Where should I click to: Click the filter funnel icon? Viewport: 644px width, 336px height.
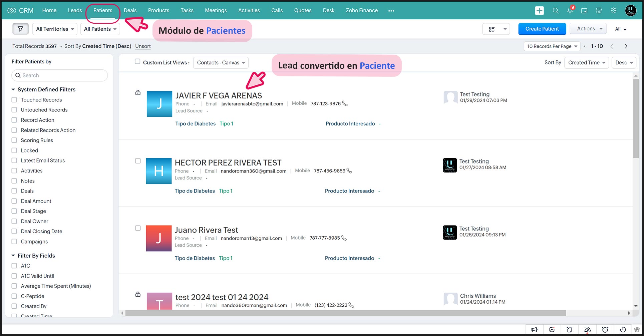(20, 29)
